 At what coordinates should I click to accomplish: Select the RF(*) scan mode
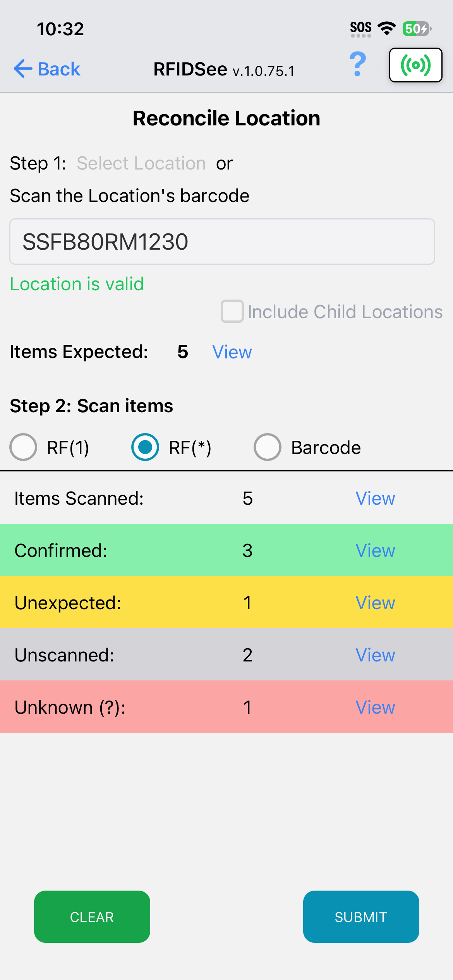coord(145,447)
